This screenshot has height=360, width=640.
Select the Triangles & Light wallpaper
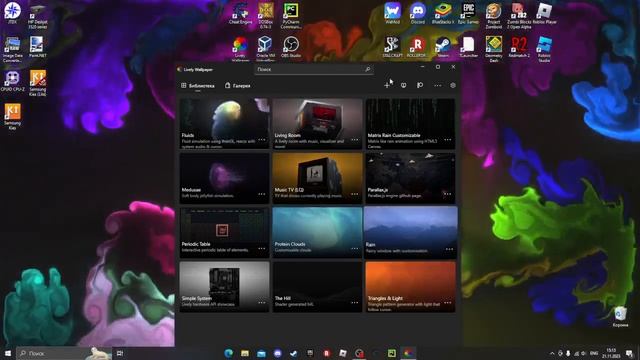click(x=410, y=287)
